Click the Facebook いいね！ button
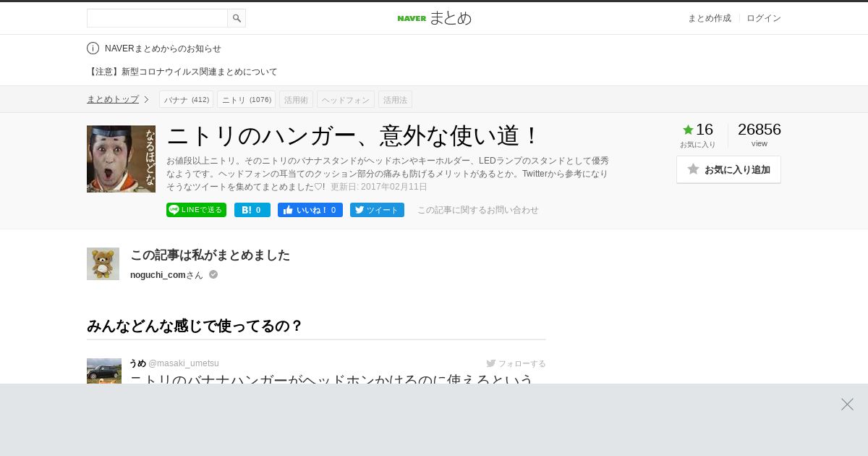 [310, 210]
